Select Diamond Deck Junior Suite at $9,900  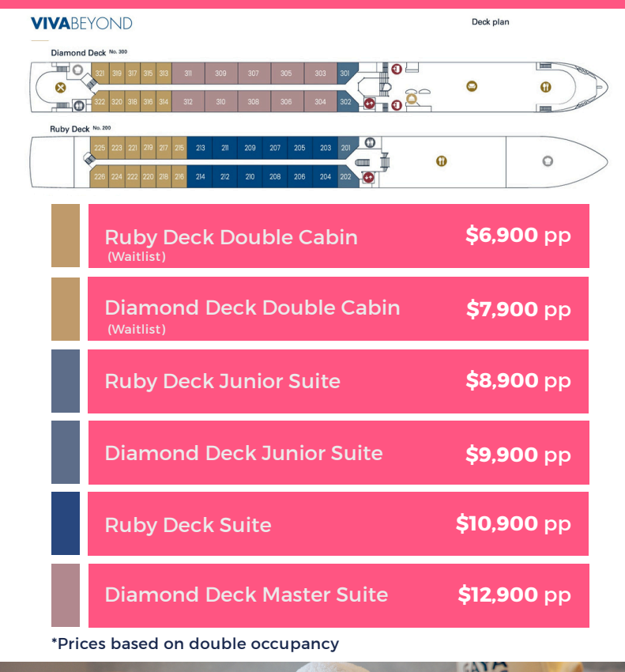pos(338,453)
